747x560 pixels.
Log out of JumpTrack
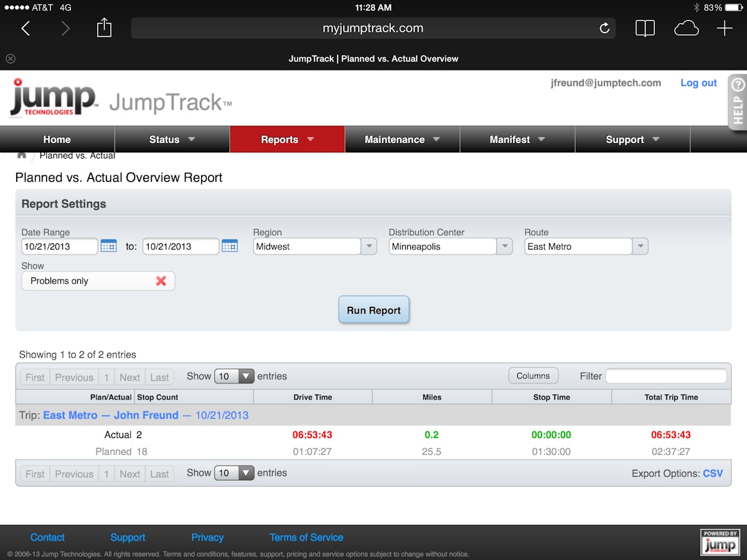click(698, 82)
